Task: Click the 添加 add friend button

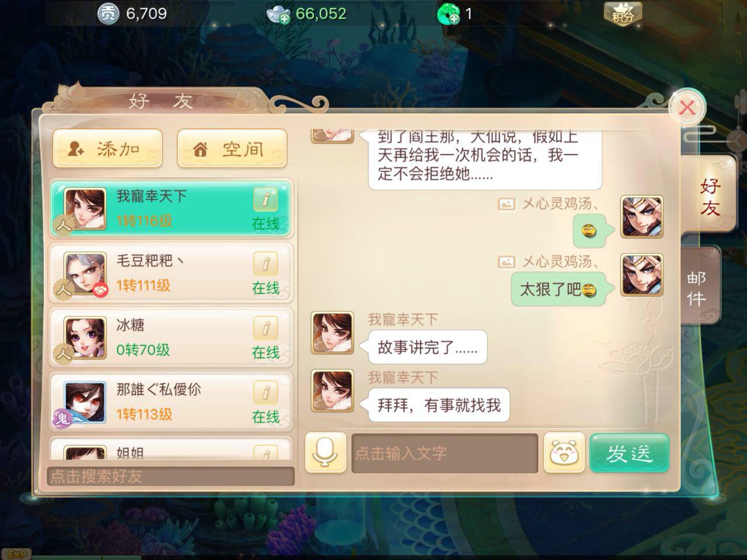Action: 107,149
